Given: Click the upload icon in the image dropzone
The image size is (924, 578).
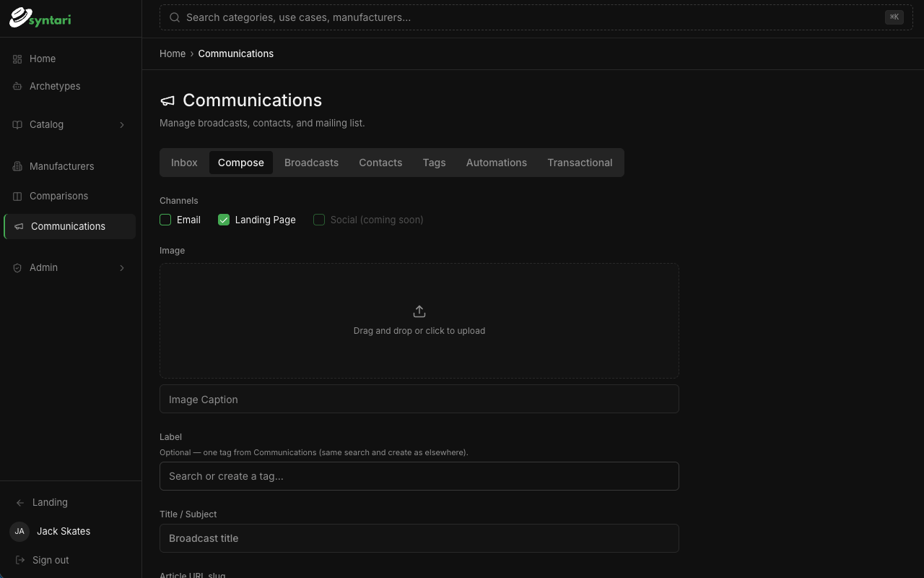Looking at the screenshot, I should tap(419, 311).
